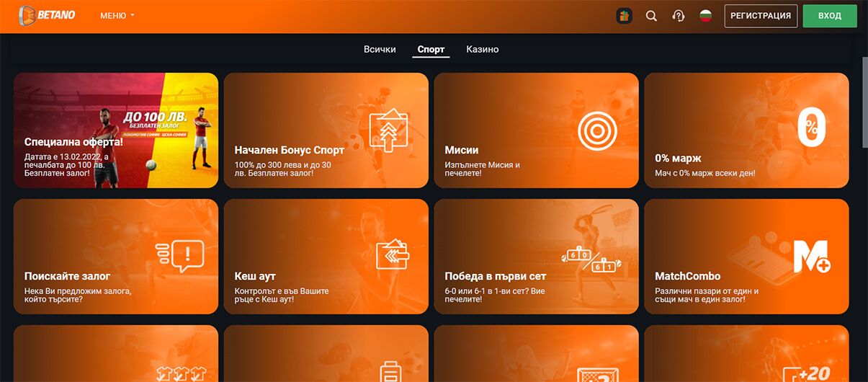The width and height of the screenshot is (868, 382).
Task: Open the MatchCombo card title
Action: click(x=688, y=276)
